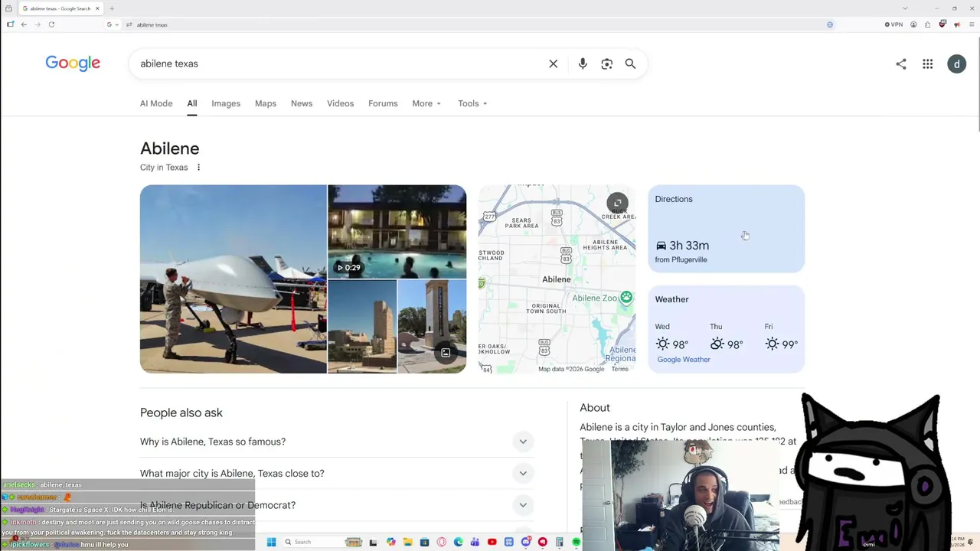
Task: Open the search engine selector in address bar
Action: pos(113,24)
